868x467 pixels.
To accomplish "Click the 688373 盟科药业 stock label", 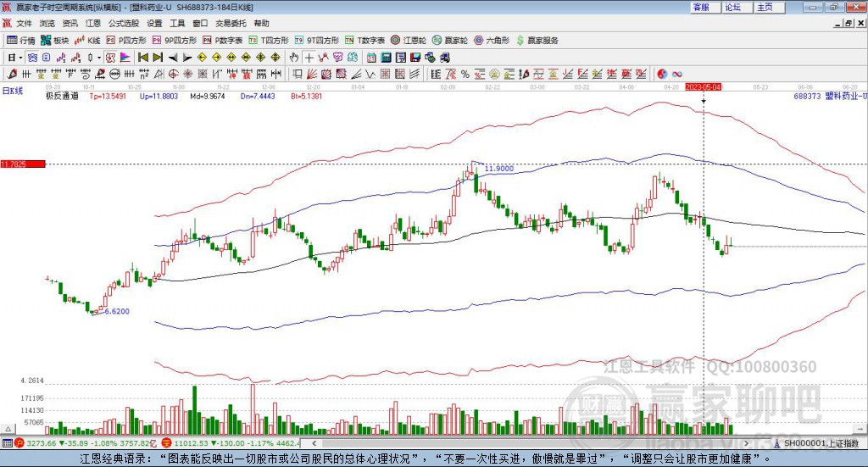I will (830, 96).
